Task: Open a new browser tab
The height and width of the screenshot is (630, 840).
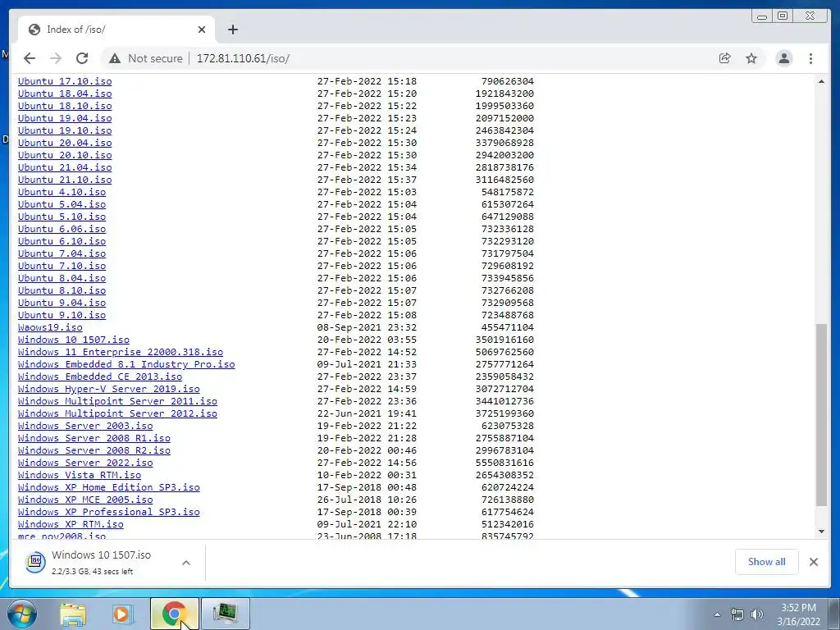Action: point(232,30)
